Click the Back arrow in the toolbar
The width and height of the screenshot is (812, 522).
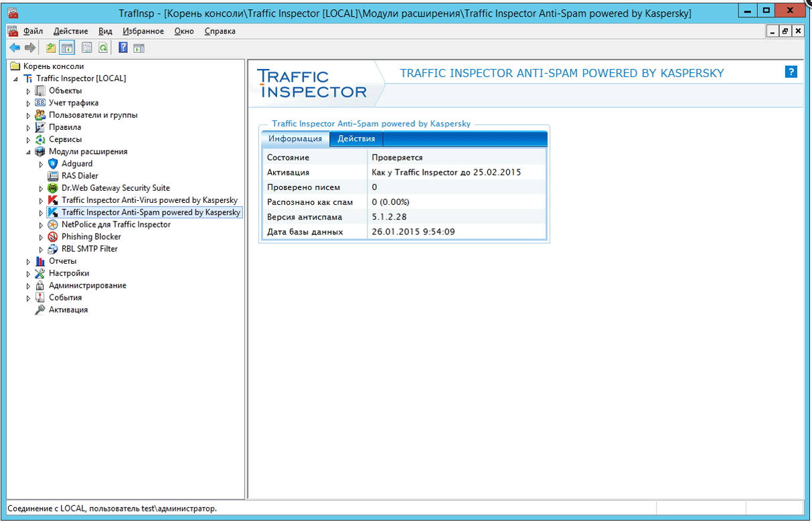click(x=15, y=48)
